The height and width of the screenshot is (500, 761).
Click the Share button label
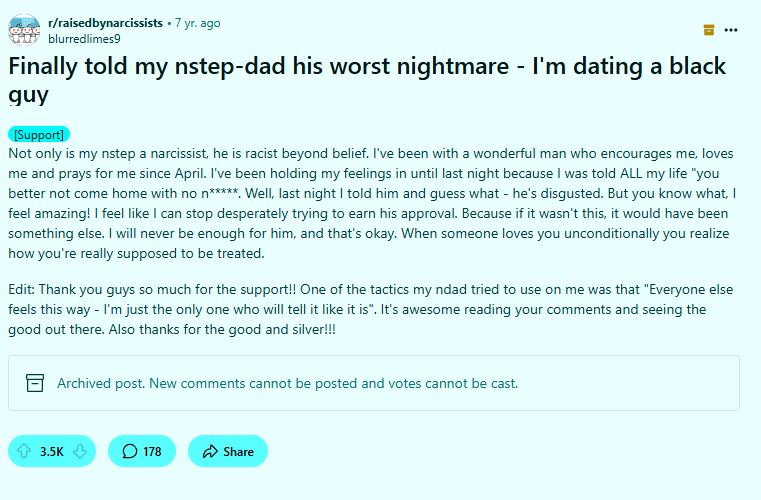coord(238,451)
